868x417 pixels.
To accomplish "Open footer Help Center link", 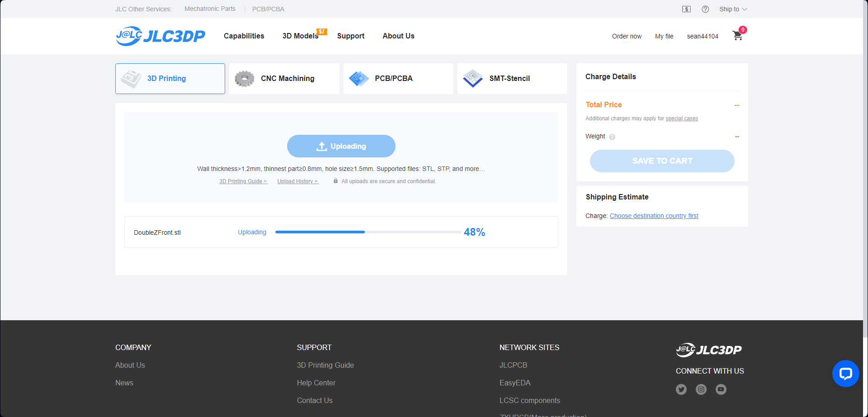I will click(316, 383).
